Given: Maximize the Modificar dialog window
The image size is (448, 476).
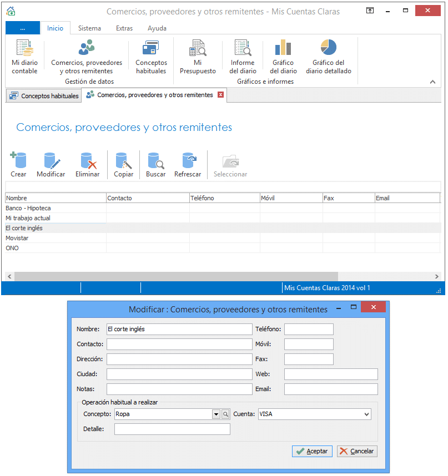Looking at the screenshot, I should [354, 307].
